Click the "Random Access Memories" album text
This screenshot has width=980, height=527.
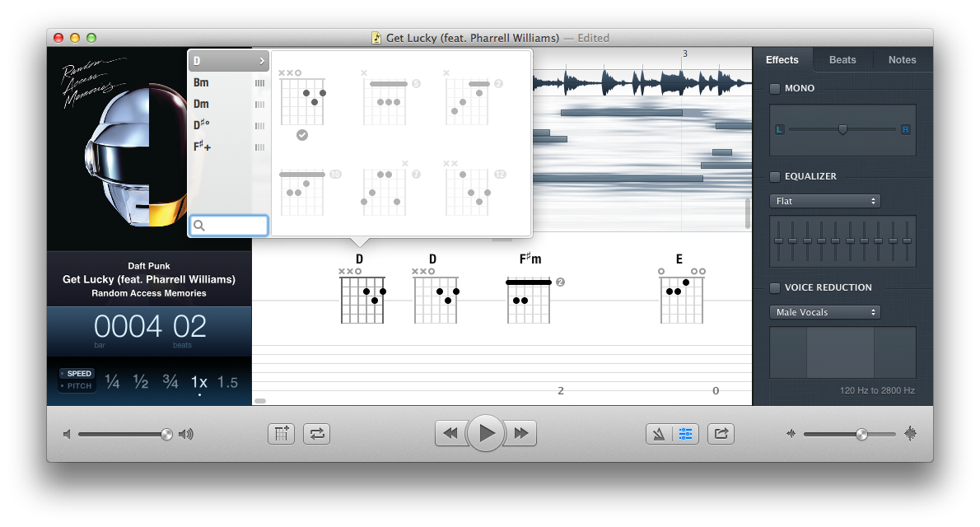tap(149, 293)
